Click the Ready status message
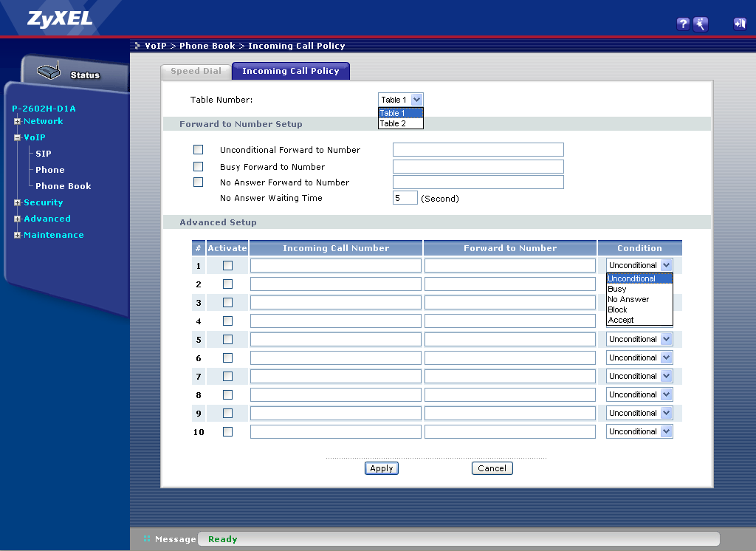This screenshot has width=756, height=551. 223,539
